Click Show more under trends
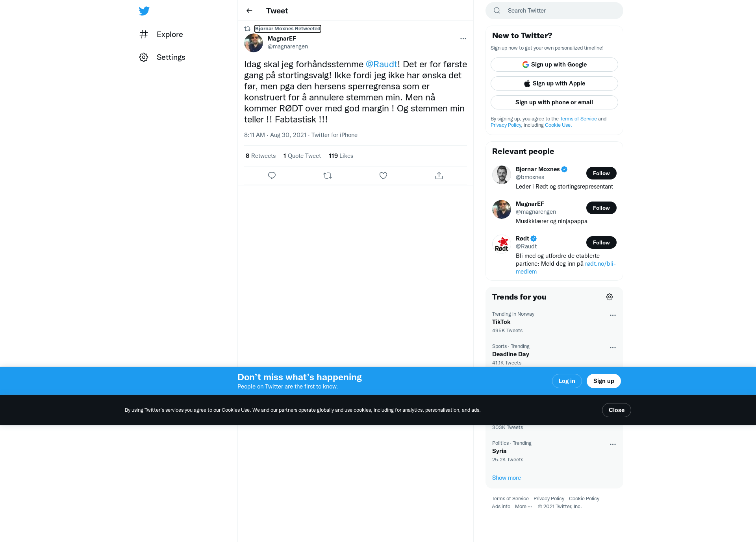 point(506,478)
